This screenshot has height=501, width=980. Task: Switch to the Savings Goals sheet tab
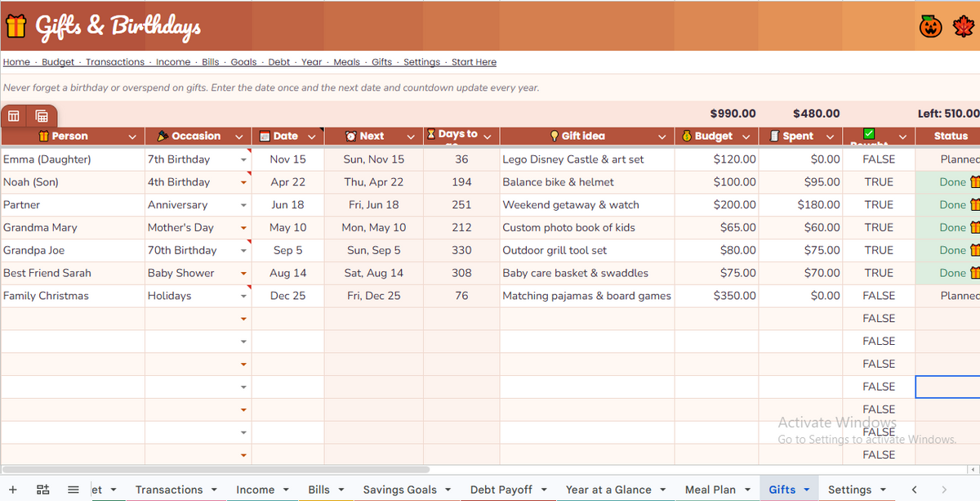[x=400, y=490]
